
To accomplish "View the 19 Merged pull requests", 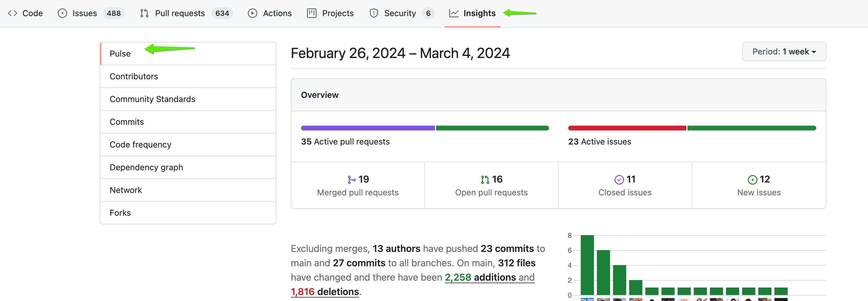I will 357,186.
